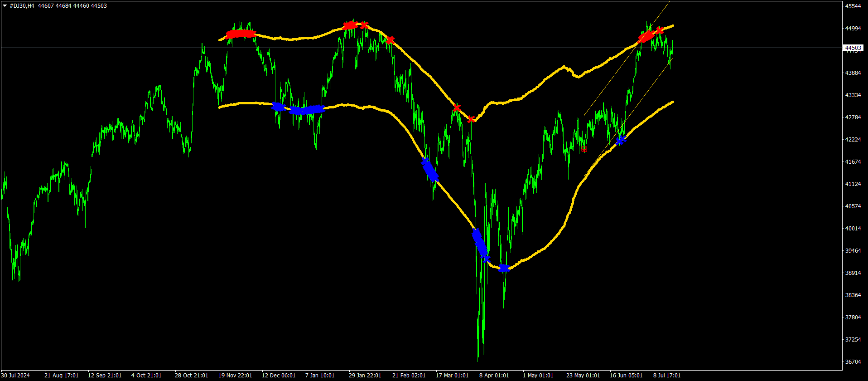Click the 8 Apr 01:01 time axis label

[494, 376]
